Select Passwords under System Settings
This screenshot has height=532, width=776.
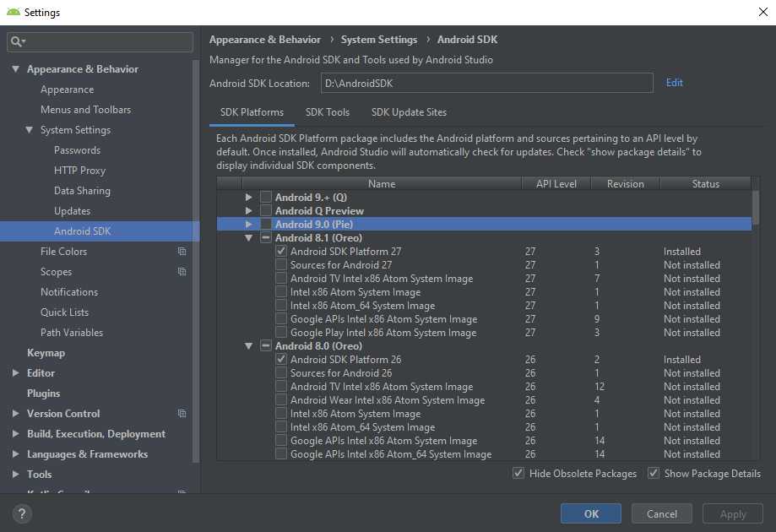tap(77, 150)
